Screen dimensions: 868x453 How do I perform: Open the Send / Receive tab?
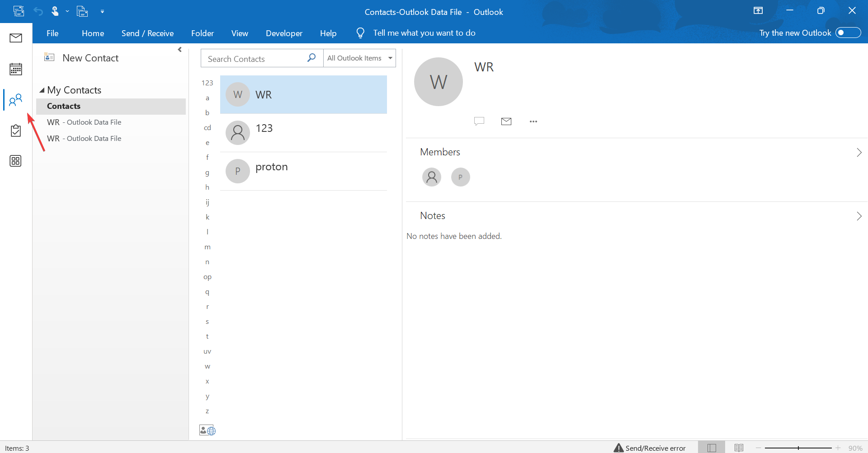(x=147, y=33)
